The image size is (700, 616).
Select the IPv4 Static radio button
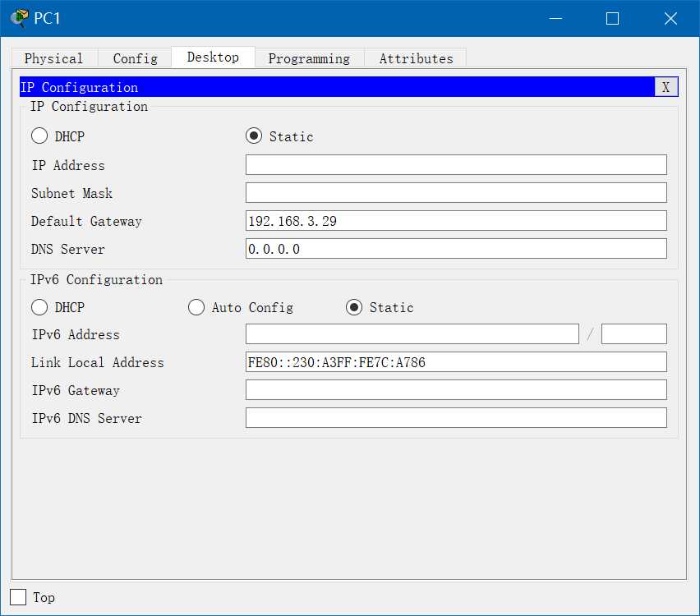[x=254, y=136]
